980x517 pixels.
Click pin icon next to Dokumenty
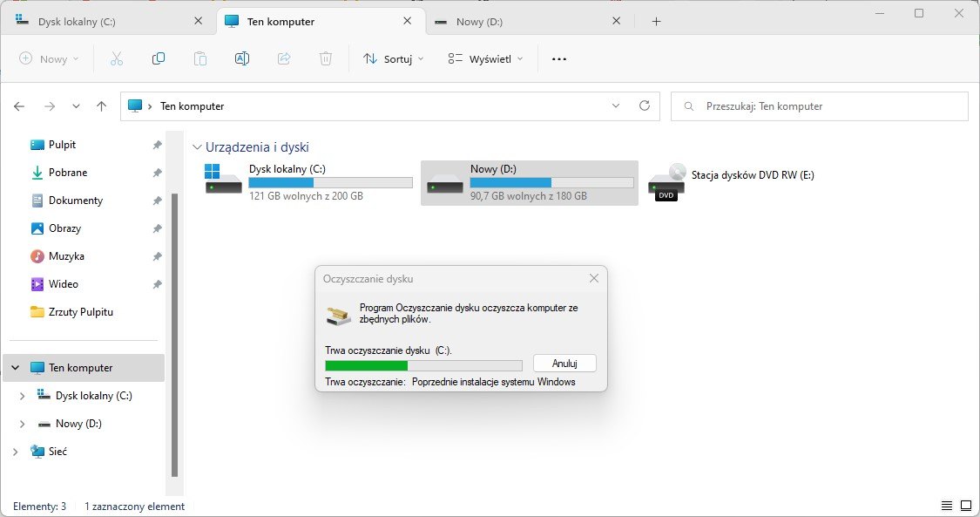(x=157, y=201)
